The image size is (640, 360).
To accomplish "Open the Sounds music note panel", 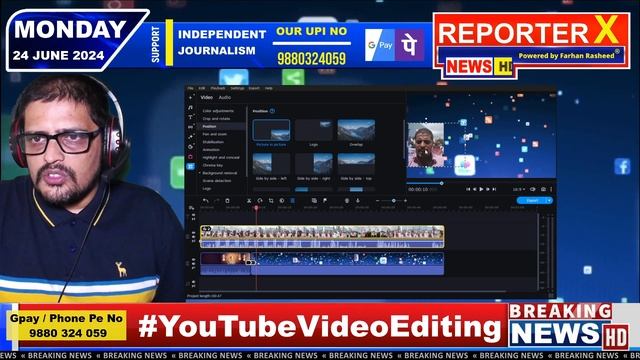I will (191, 108).
